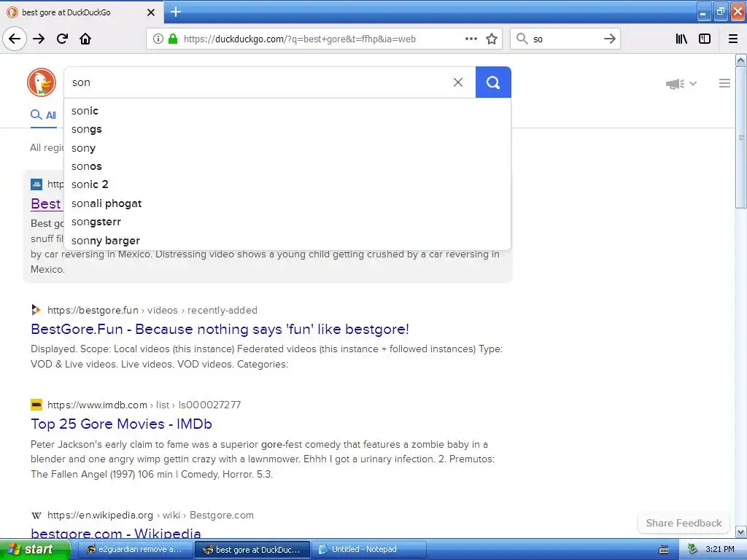The image size is (747, 560).
Task: Choose suggestion 'sonny barger'
Action: tap(287, 241)
